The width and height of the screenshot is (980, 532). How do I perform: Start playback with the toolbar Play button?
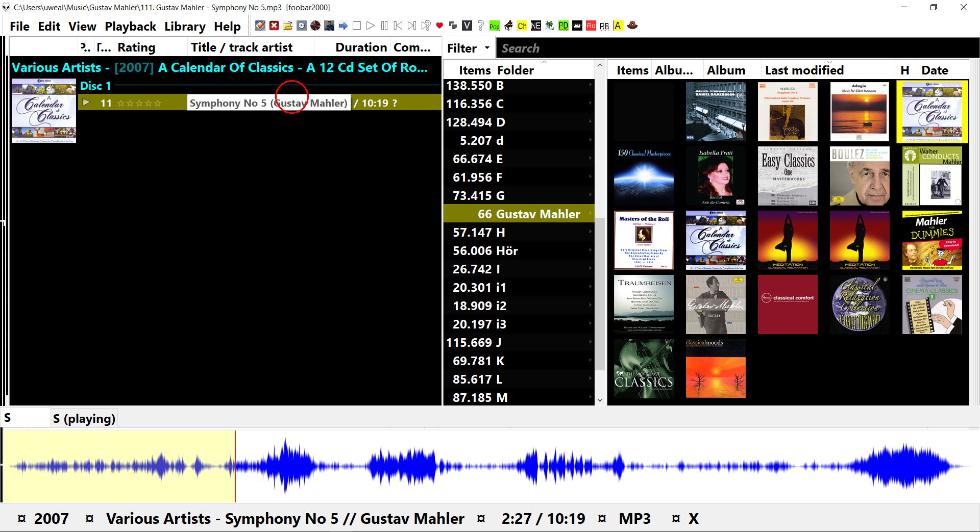[x=371, y=26]
